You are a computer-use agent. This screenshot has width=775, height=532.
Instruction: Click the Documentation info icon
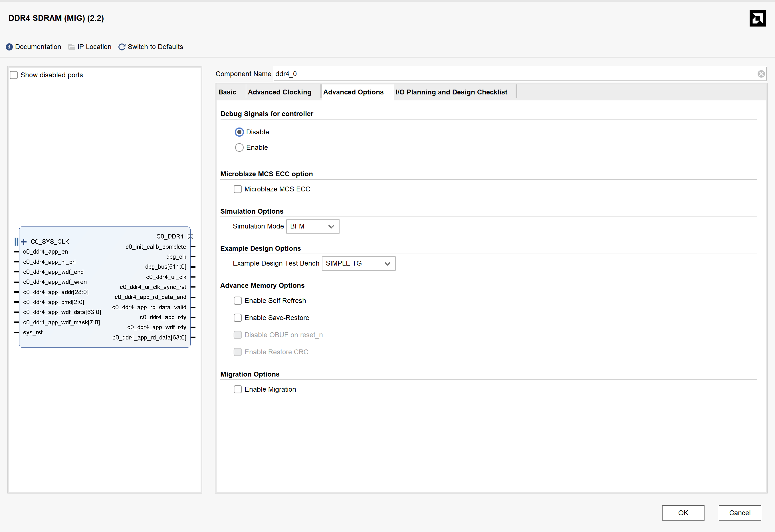(x=9, y=47)
